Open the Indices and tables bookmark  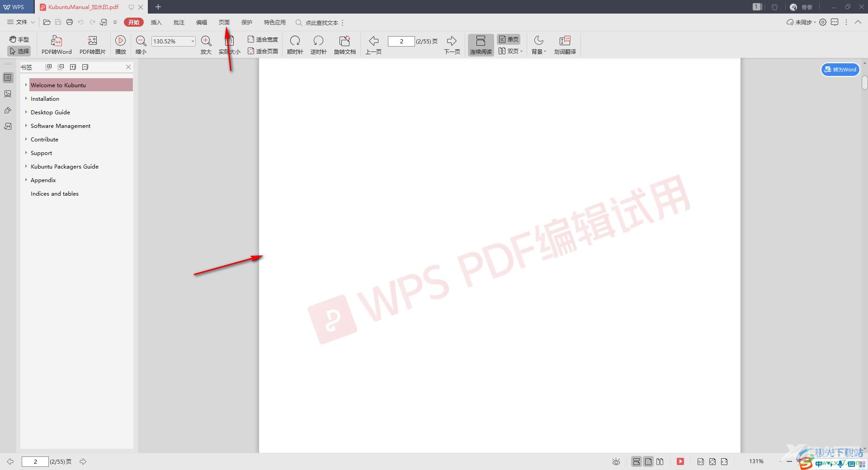click(x=55, y=193)
